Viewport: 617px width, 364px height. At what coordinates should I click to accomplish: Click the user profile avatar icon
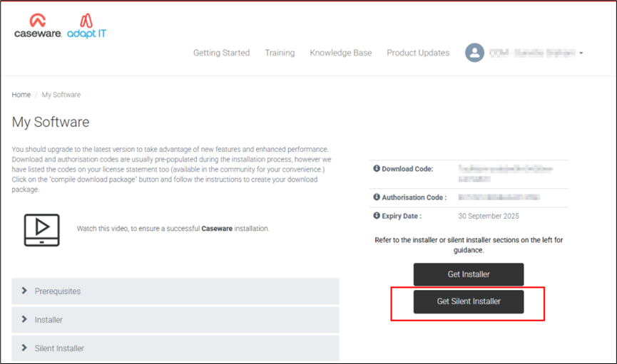(x=474, y=53)
